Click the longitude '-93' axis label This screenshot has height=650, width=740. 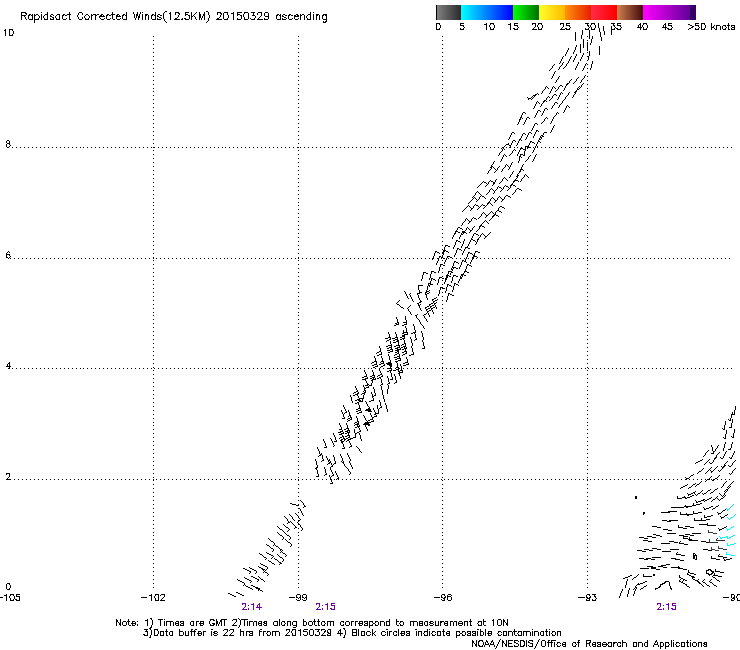click(x=587, y=598)
